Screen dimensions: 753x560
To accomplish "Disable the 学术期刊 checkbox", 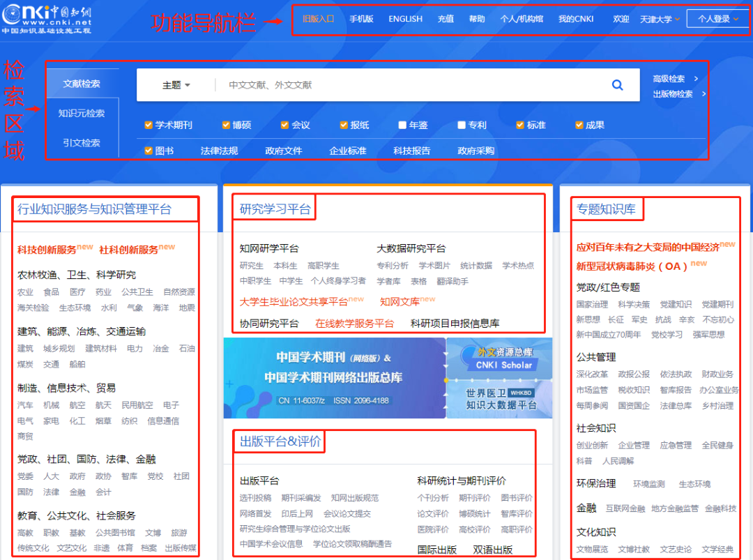I will point(149,124).
